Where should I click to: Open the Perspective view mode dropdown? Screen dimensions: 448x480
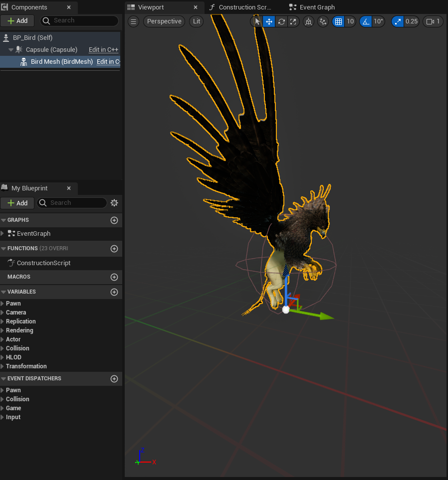[164, 21]
